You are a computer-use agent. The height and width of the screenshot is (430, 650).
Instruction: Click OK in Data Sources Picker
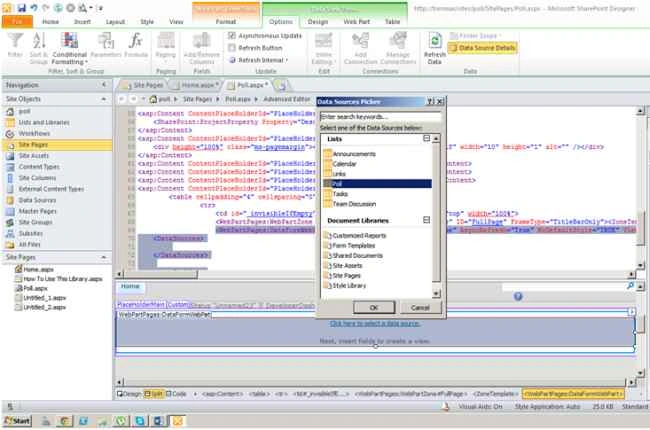point(374,308)
